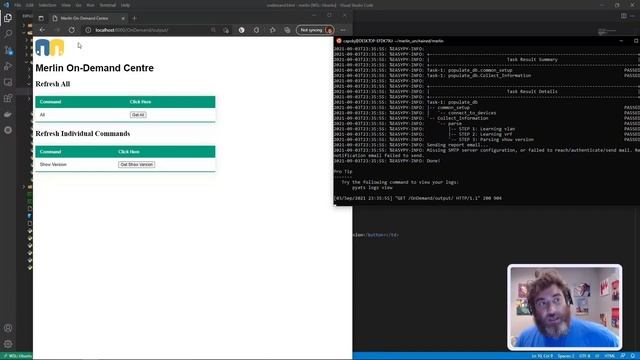Click STEP 1: Learning vlan terminal line
The width and height of the screenshot is (640, 360).
(487, 129)
